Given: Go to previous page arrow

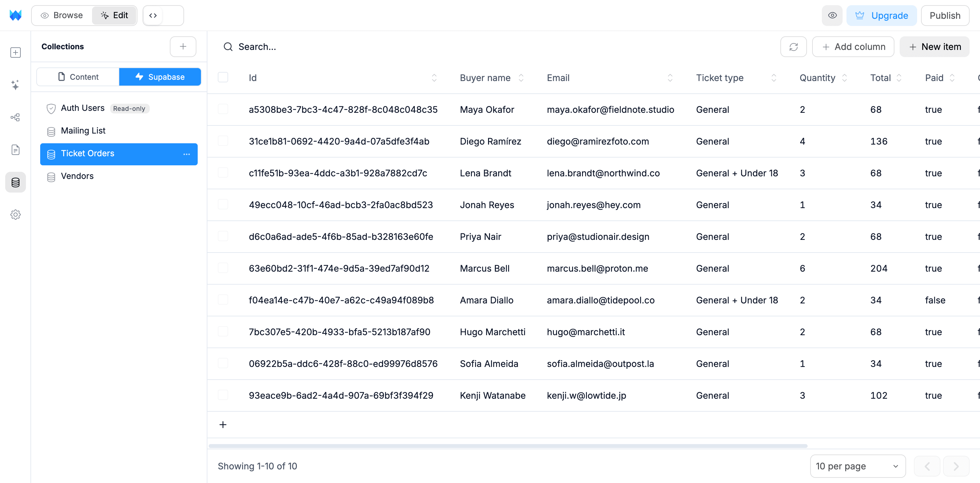Looking at the screenshot, I should pyautogui.click(x=927, y=466).
